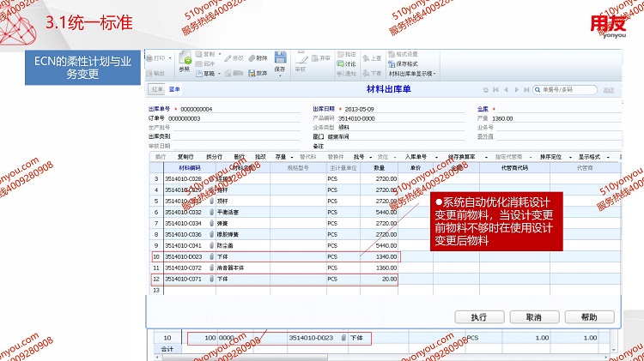Click the 参照 reference icon in toolbar

[x=185, y=60]
